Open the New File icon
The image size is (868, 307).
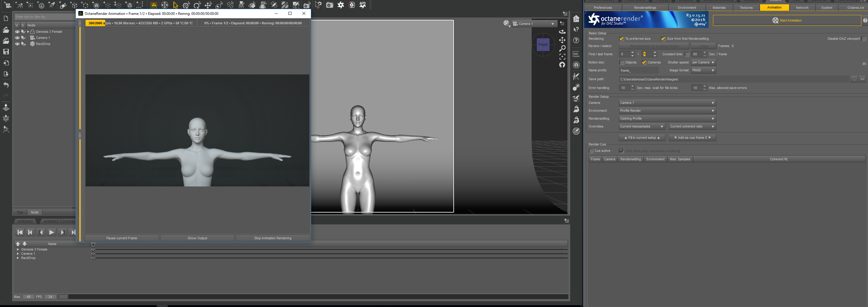[6, 19]
